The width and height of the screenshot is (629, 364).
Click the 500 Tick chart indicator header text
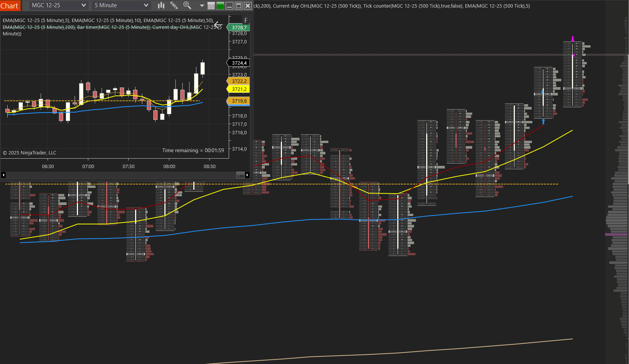click(x=392, y=6)
